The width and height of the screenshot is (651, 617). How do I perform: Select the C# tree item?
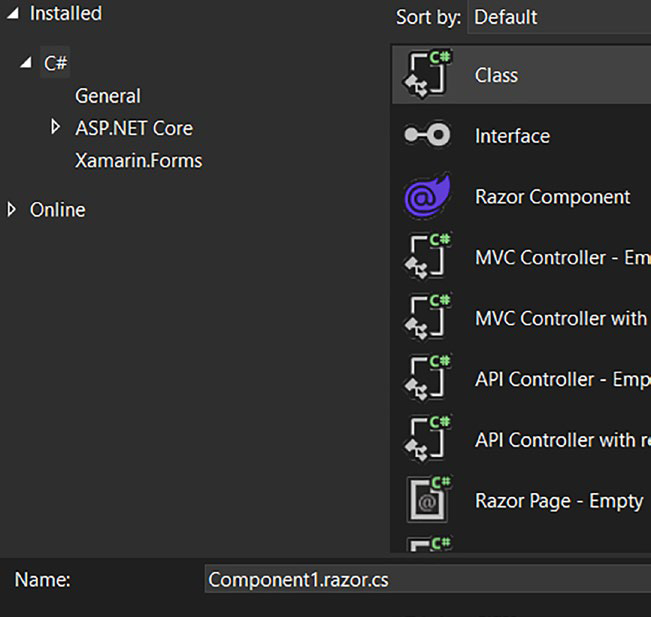(x=55, y=63)
